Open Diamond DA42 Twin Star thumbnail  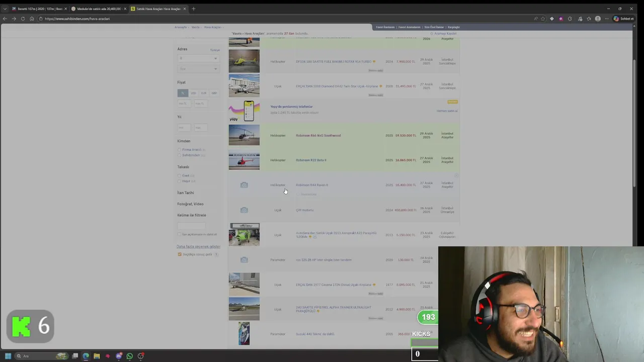(244, 86)
